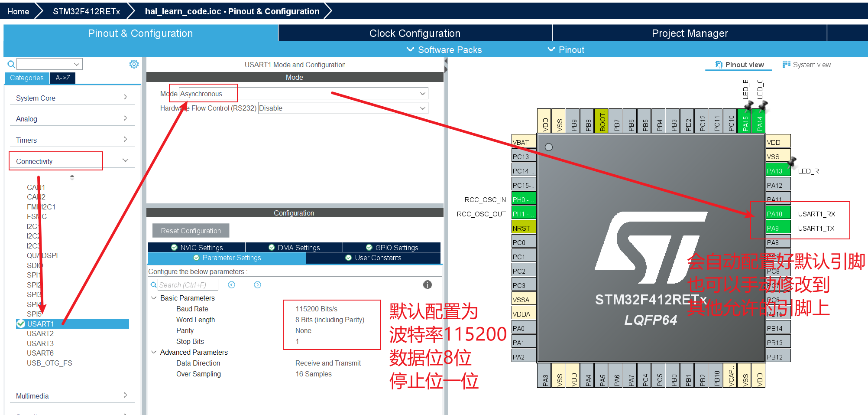The width and height of the screenshot is (868, 415).
Task: Click the search magnifier icon above Categories
Action: pos(11,65)
